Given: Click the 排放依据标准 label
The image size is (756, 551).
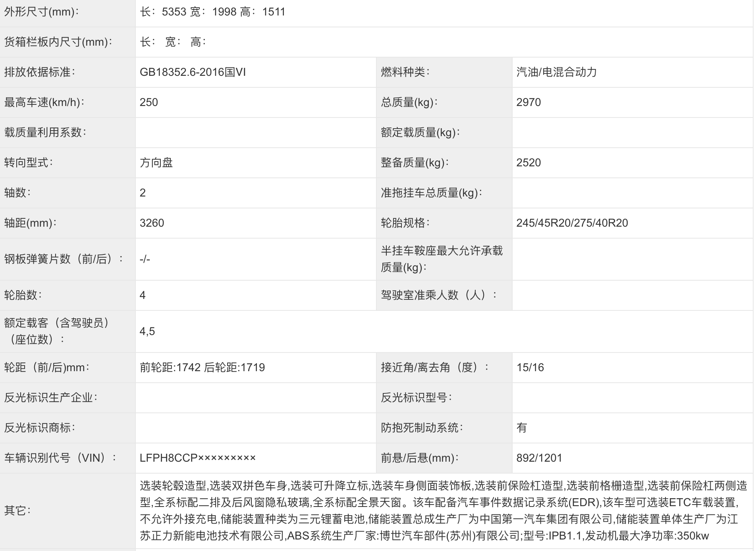Looking at the screenshot, I should click(x=39, y=72).
